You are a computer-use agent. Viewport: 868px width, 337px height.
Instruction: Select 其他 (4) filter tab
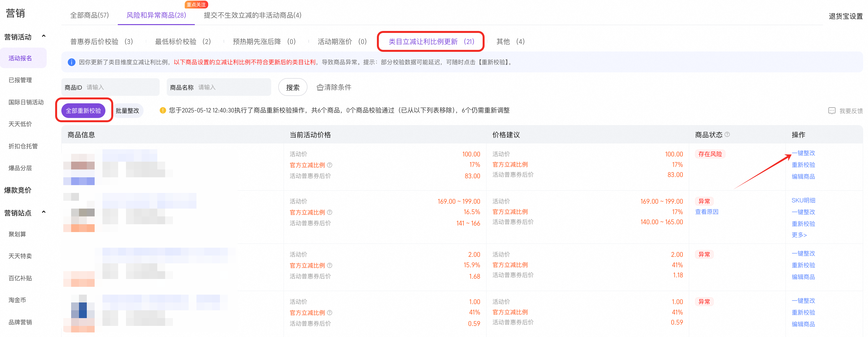tap(510, 41)
